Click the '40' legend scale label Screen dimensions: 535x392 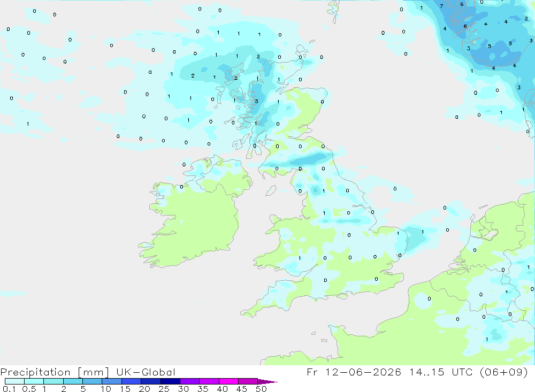click(222, 389)
